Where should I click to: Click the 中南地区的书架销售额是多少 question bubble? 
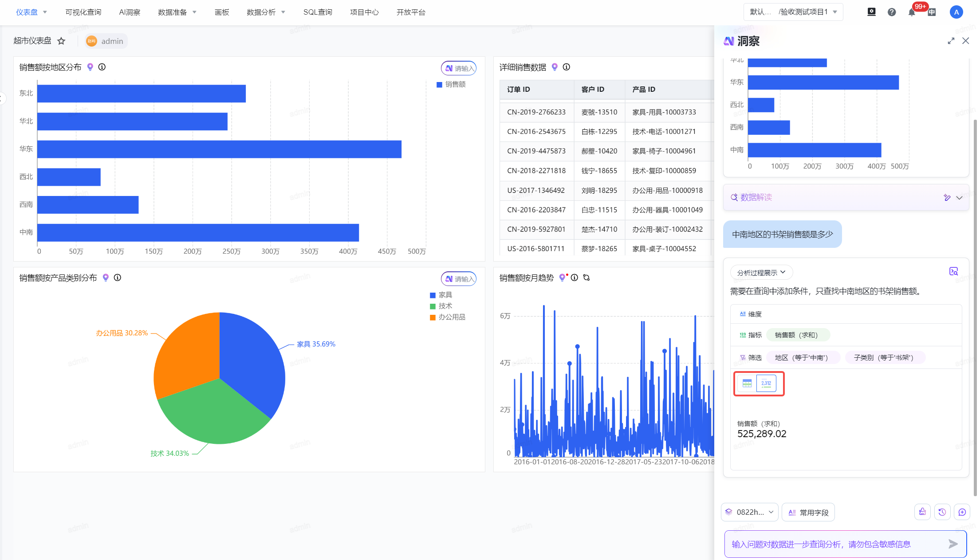[x=783, y=234]
